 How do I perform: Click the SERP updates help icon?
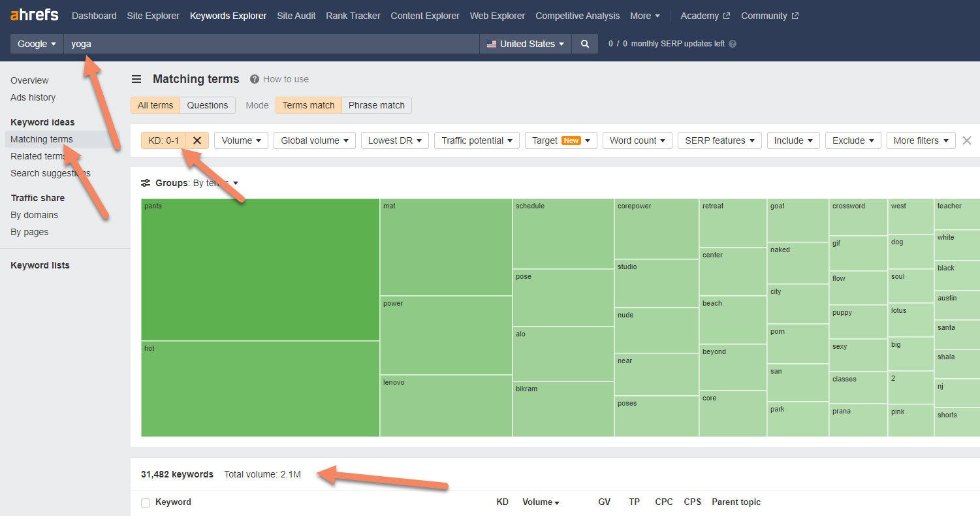(x=733, y=44)
